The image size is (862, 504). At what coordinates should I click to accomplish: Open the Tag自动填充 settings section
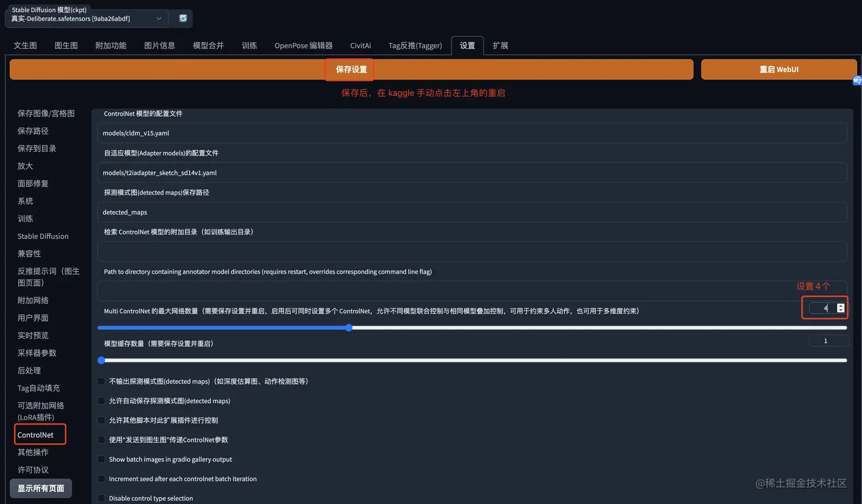pyautogui.click(x=39, y=388)
